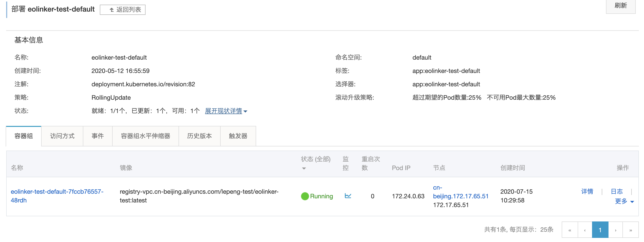Open 日志 logs for the pod
This screenshot has height=242, width=644.
[x=617, y=191]
